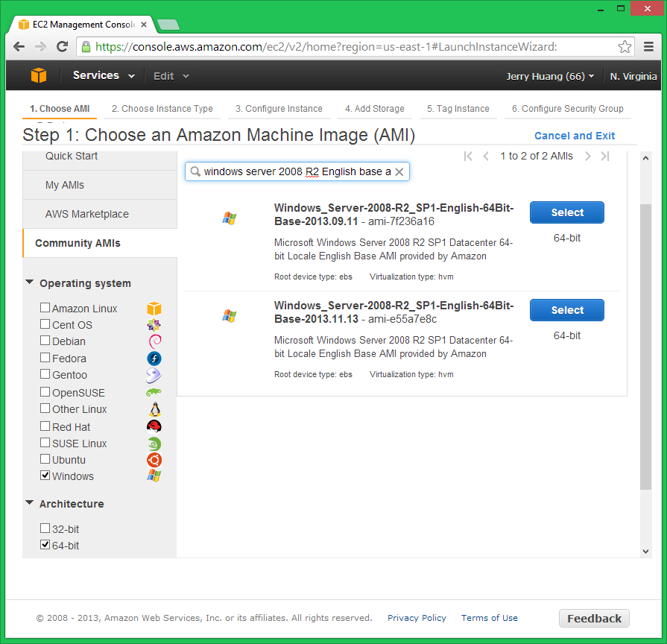667x644 pixels.
Task: Switch to Configure Instance step
Action: [x=279, y=109]
